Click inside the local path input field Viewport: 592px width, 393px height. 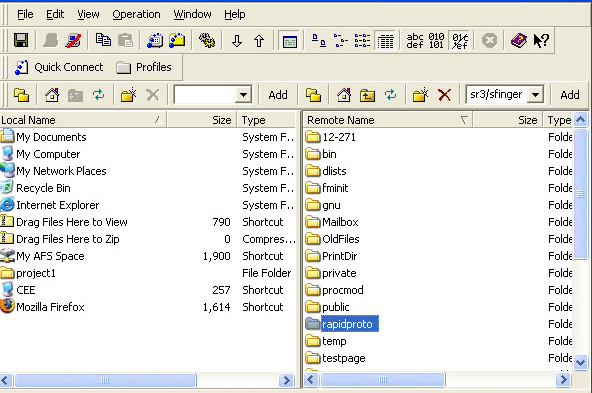pyautogui.click(x=205, y=95)
